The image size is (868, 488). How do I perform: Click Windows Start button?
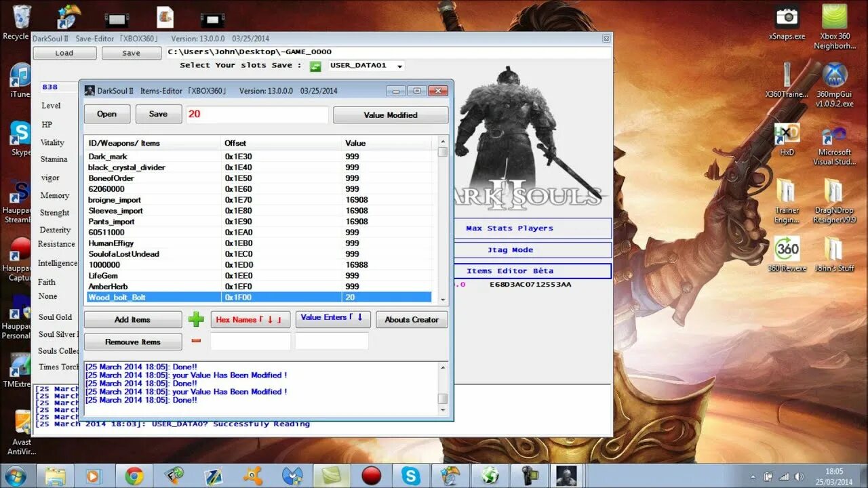(x=16, y=475)
